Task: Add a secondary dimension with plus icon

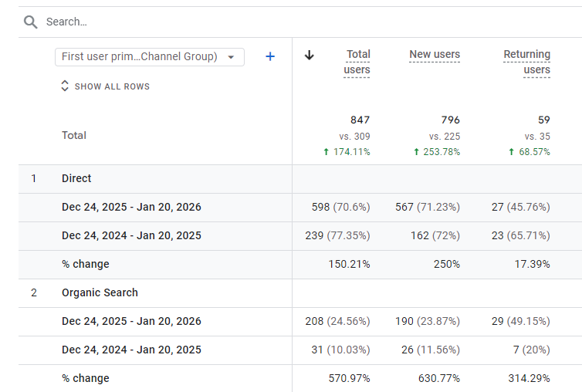Action: point(270,56)
